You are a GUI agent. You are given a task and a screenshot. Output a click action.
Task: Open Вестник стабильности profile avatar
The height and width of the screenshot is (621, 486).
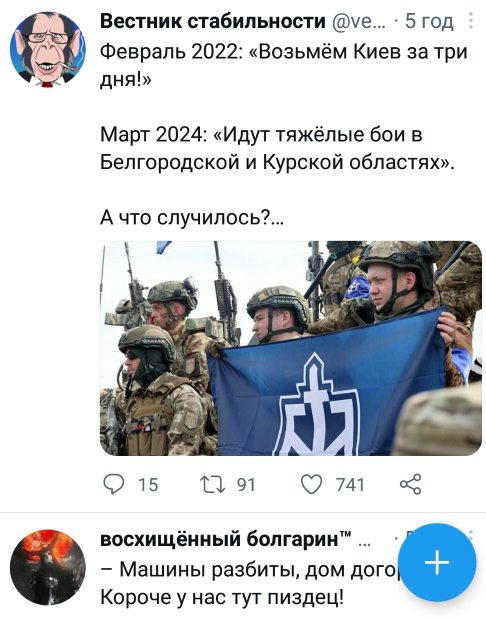(x=48, y=50)
